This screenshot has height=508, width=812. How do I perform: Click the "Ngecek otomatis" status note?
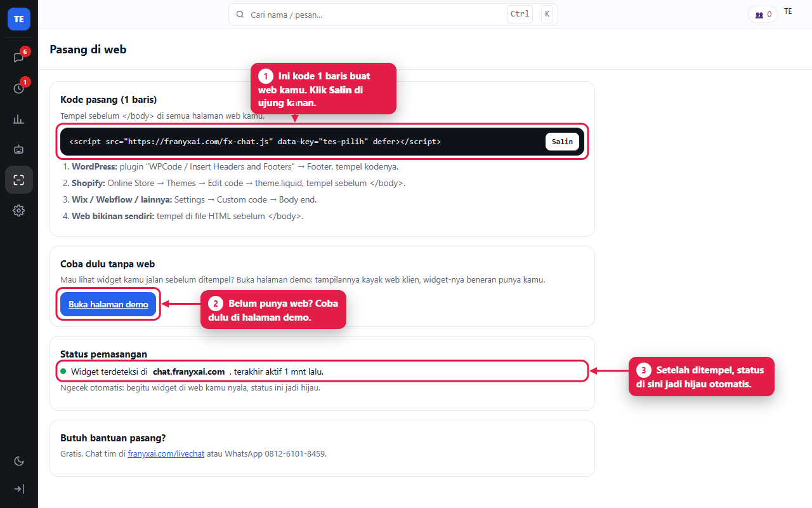(190, 387)
